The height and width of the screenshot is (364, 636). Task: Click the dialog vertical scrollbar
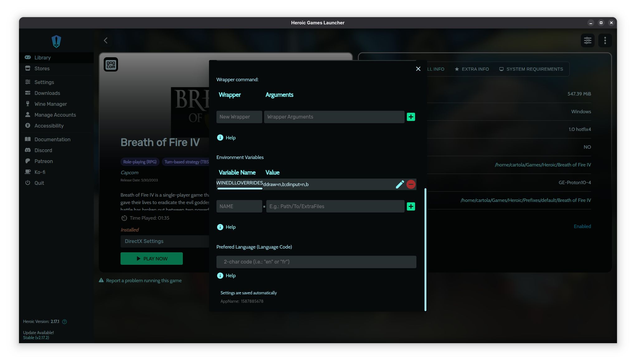[x=425, y=249]
